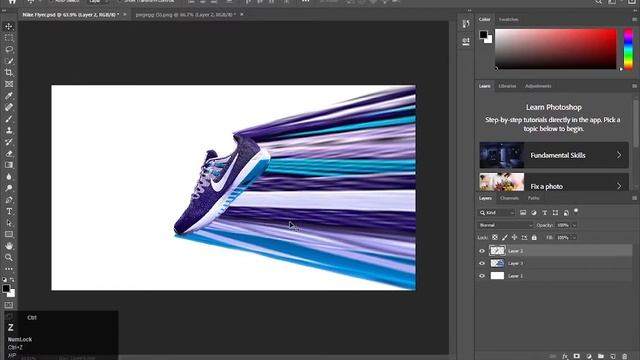This screenshot has width=640, height=360.
Task: Click the Delete layer trash icon
Action: [x=624, y=356]
